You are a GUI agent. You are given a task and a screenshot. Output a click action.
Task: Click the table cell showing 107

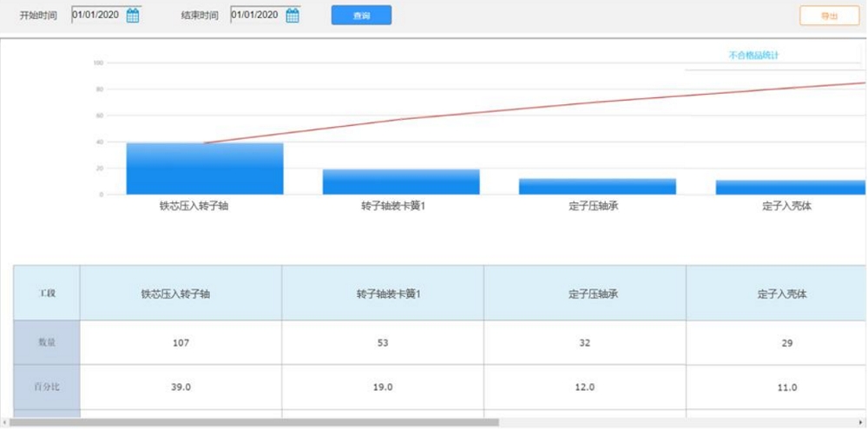point(181,342)
